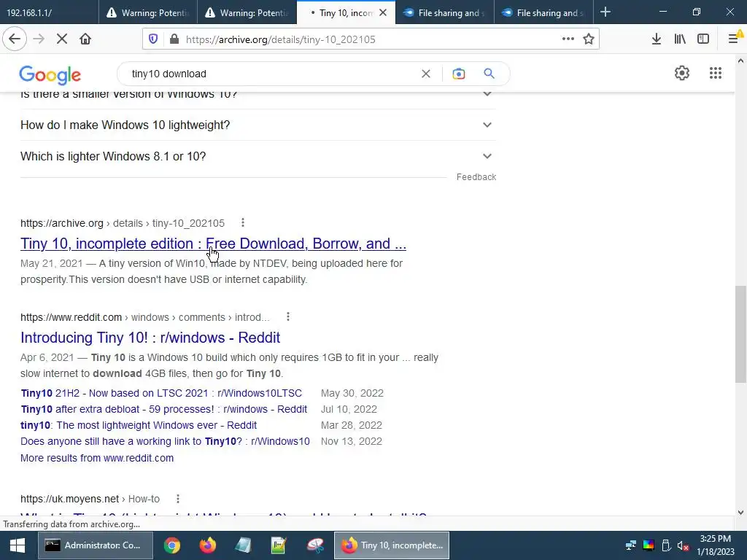
Task: Open Google quick settings gear
Action: pos(682,73)
